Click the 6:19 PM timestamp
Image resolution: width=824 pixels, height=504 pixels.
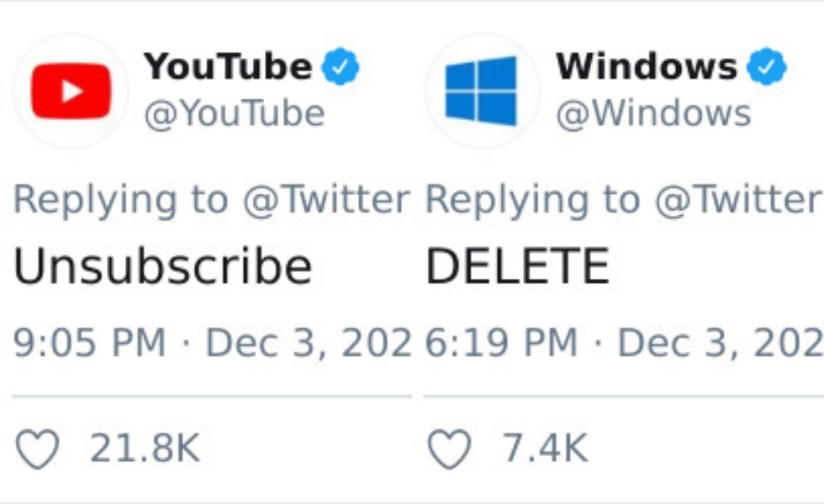(x=501, y=343)
